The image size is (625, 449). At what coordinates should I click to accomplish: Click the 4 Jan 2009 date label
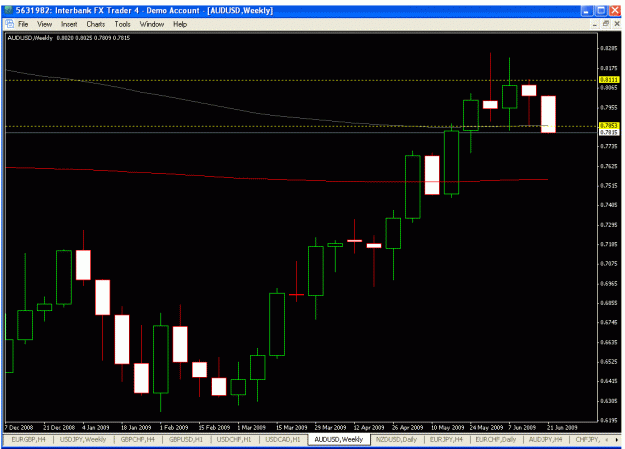tap(96, 427)
